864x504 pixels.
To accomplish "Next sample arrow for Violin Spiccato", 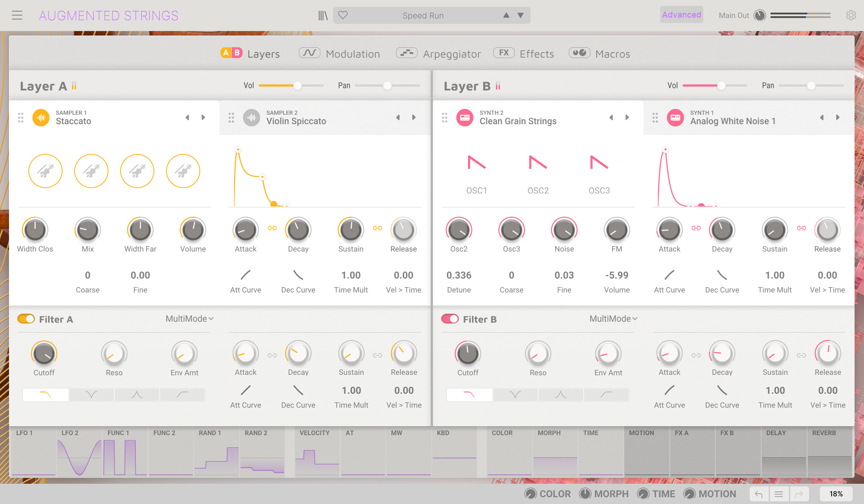I will click(414, 117).
